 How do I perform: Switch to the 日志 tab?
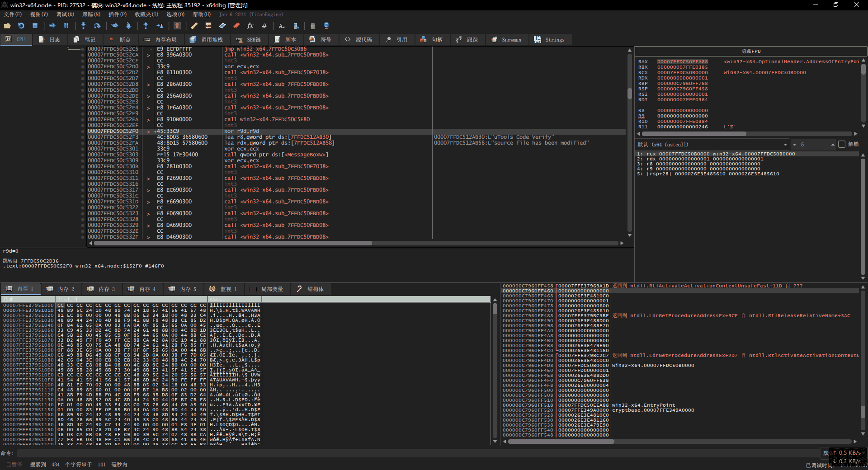click(49, 40)
